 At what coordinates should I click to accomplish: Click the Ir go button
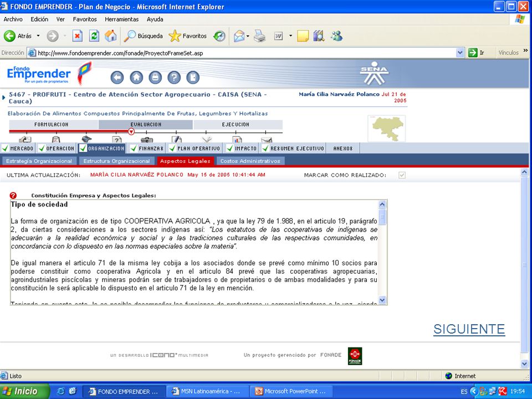pos(477,53)
